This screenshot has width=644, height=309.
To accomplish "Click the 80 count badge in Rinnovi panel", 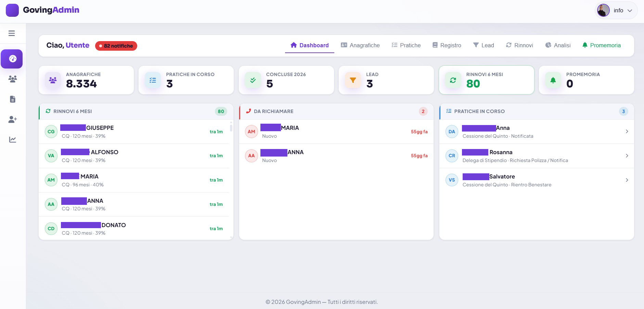I will (221, 111).
